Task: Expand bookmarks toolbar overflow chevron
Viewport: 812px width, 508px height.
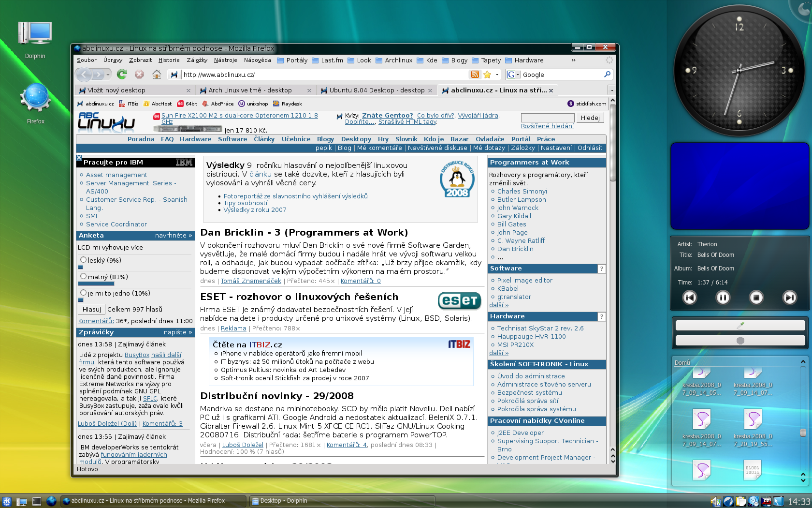Action: 573,60
